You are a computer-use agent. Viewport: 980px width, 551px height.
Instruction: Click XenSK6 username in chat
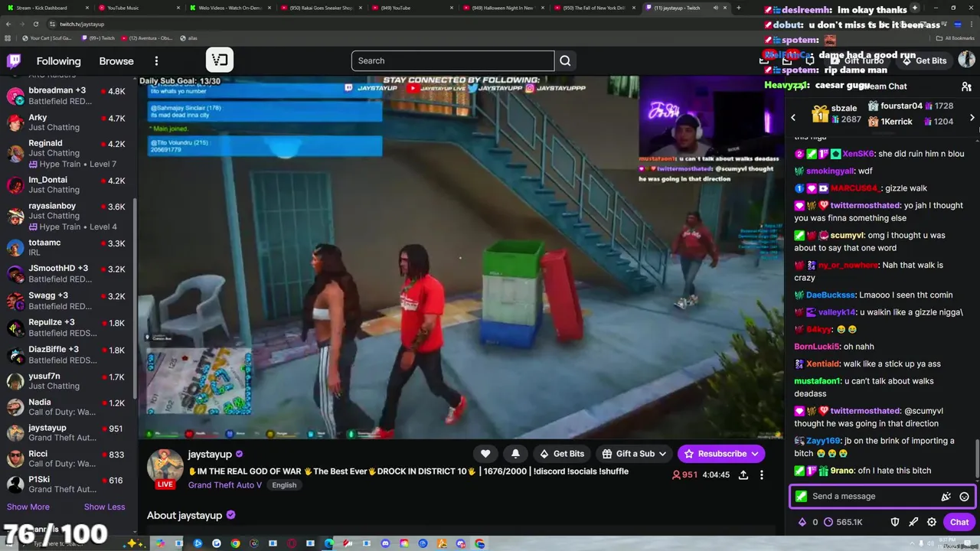(858, 154)
